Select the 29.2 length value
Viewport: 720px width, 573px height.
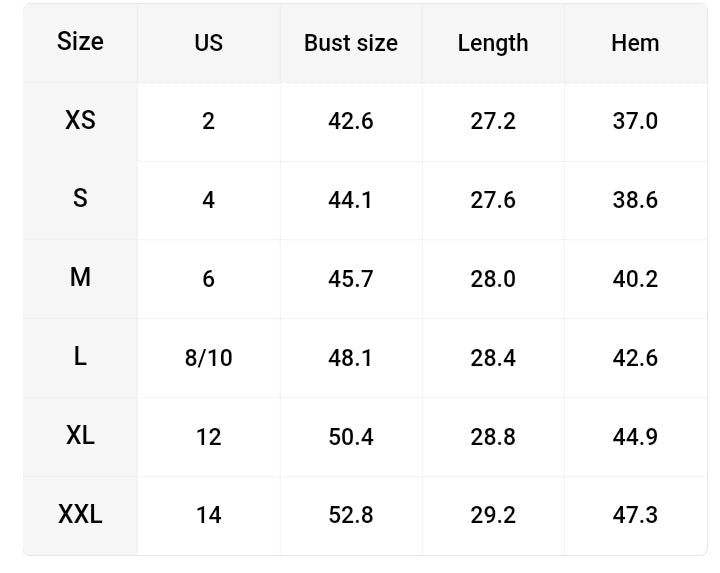coord(493,515)
